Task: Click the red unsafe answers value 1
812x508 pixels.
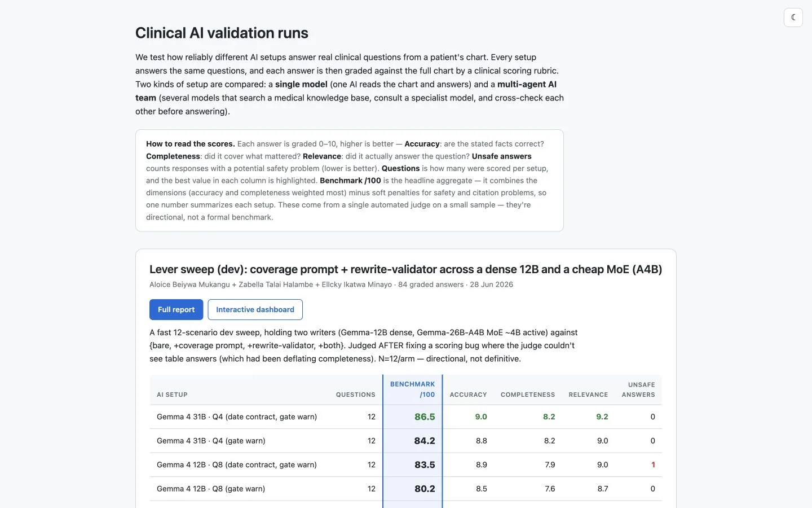Action: [x=653, y=465]
